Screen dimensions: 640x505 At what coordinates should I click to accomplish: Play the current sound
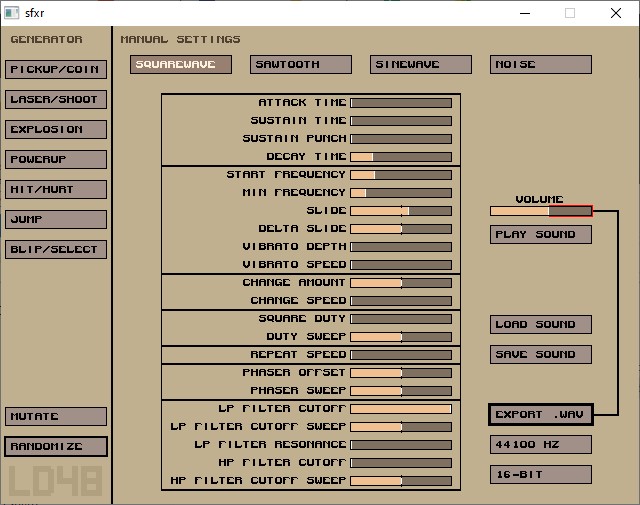click(x=541, y=234)
